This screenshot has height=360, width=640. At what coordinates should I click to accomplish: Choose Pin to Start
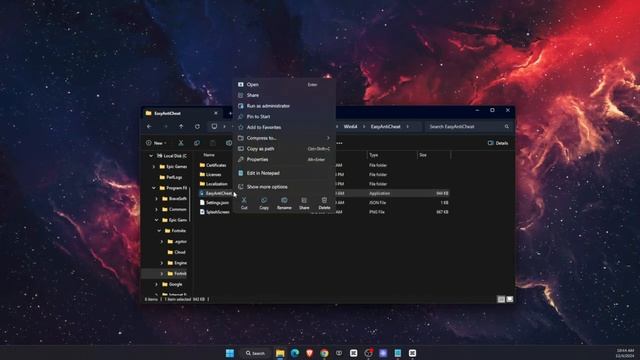284,116
